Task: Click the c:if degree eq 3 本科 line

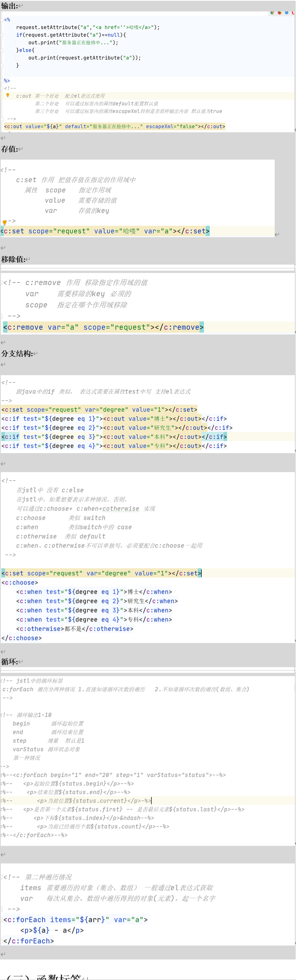Action: 114,437
